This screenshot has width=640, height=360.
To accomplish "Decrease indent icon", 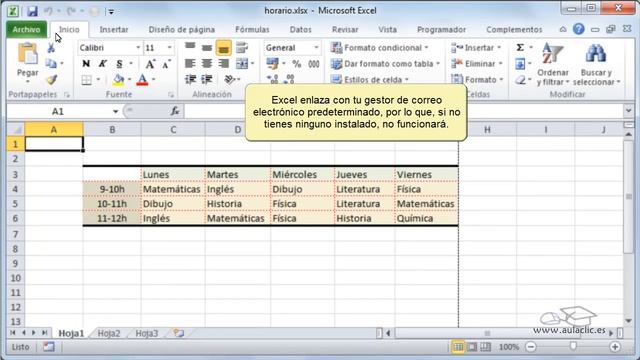I will click(x=190, y=79).
